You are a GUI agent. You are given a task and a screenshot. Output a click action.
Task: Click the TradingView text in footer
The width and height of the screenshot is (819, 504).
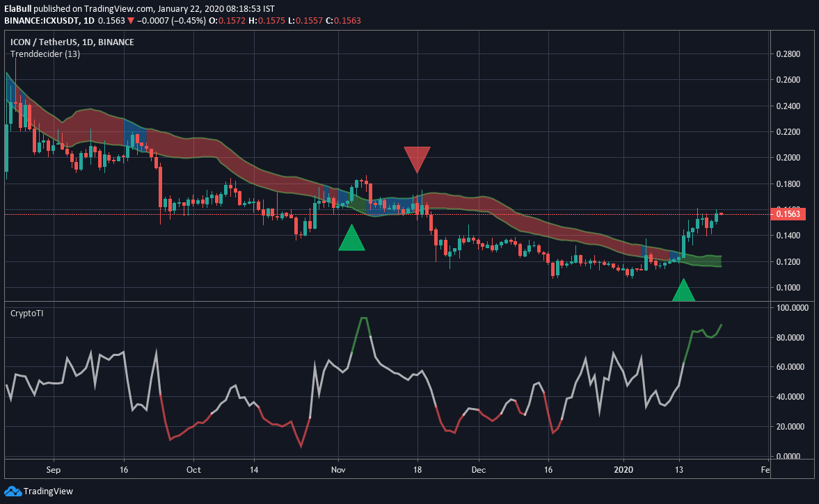48,491
